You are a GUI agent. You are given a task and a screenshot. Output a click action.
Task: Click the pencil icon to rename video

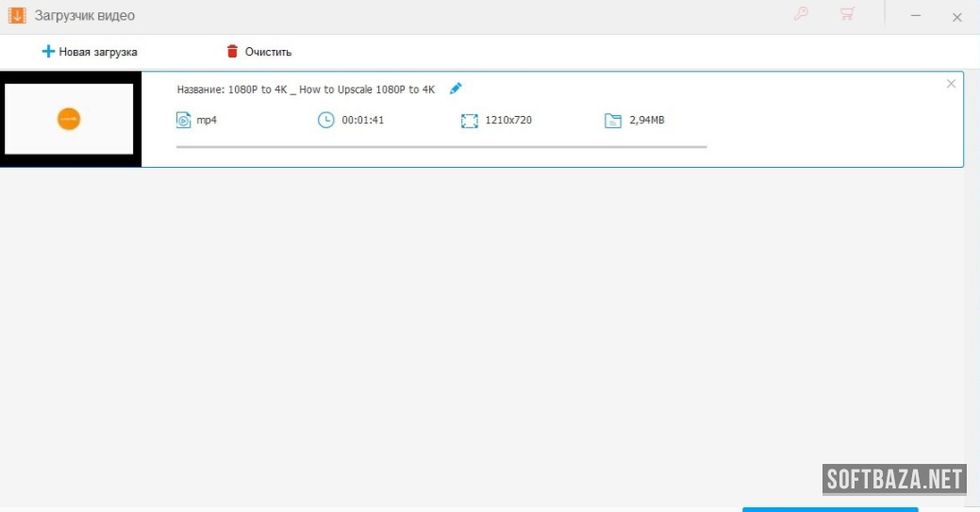[x=456, y=89]
